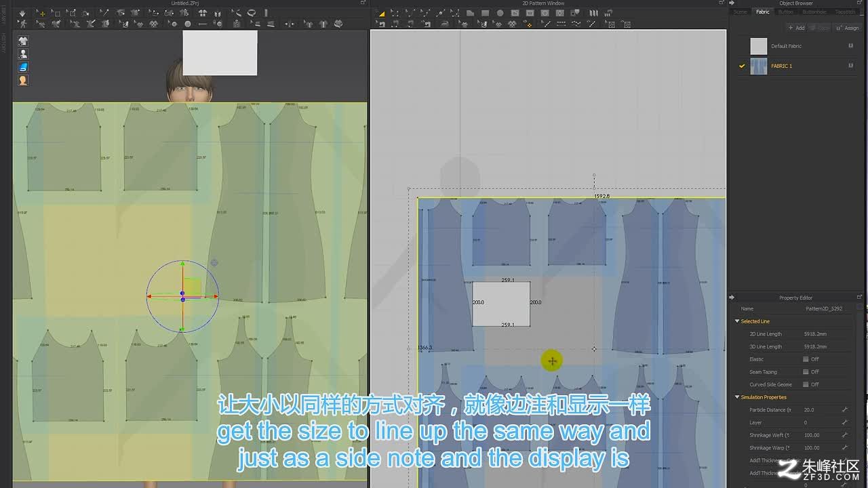
Task: Switch to the Buttonhole tab
Action: coord(814,12)
